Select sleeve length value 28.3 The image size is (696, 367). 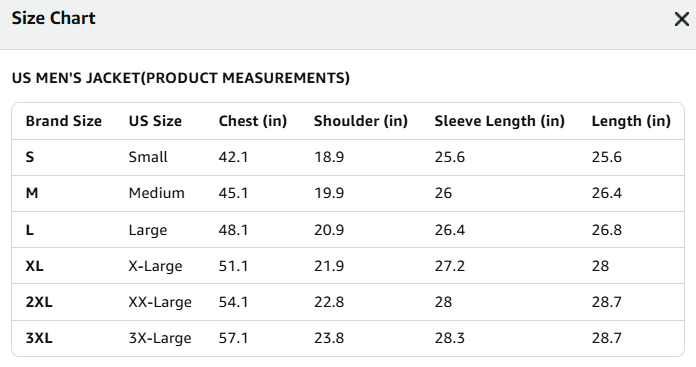pos(449,338)
